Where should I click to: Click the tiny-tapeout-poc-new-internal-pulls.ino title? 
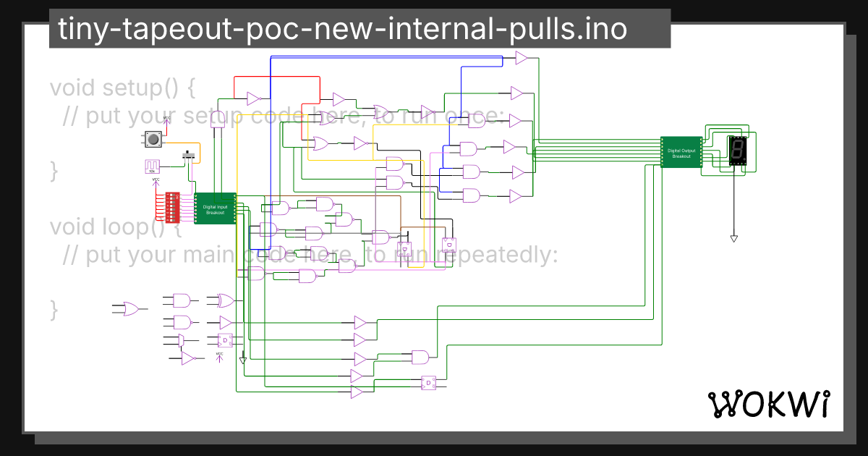[343, 30]
